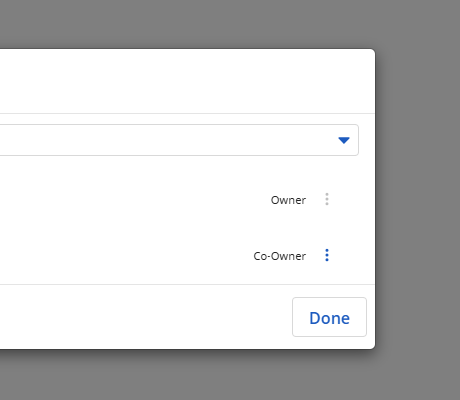
Task: Dismiss dialog by clicking the grey overlay
Action: [x=417, y=200]
